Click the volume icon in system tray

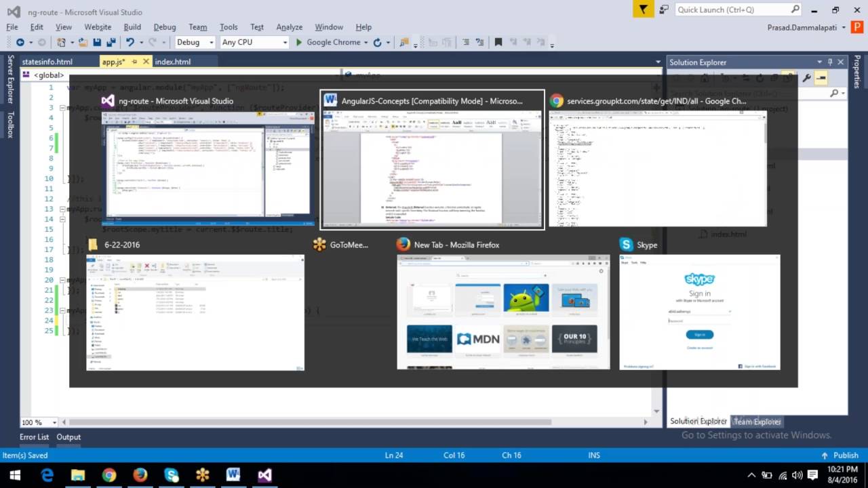point(797,475)
